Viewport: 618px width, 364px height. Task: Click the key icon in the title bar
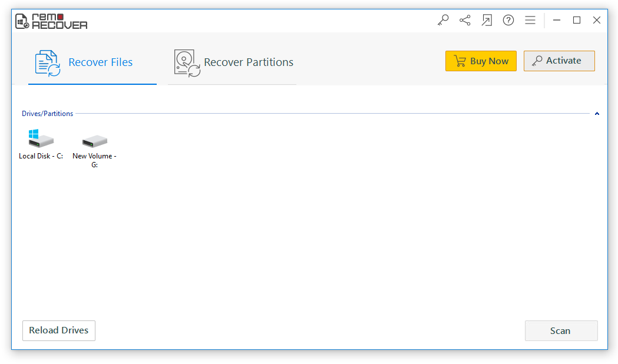[443, 20]
